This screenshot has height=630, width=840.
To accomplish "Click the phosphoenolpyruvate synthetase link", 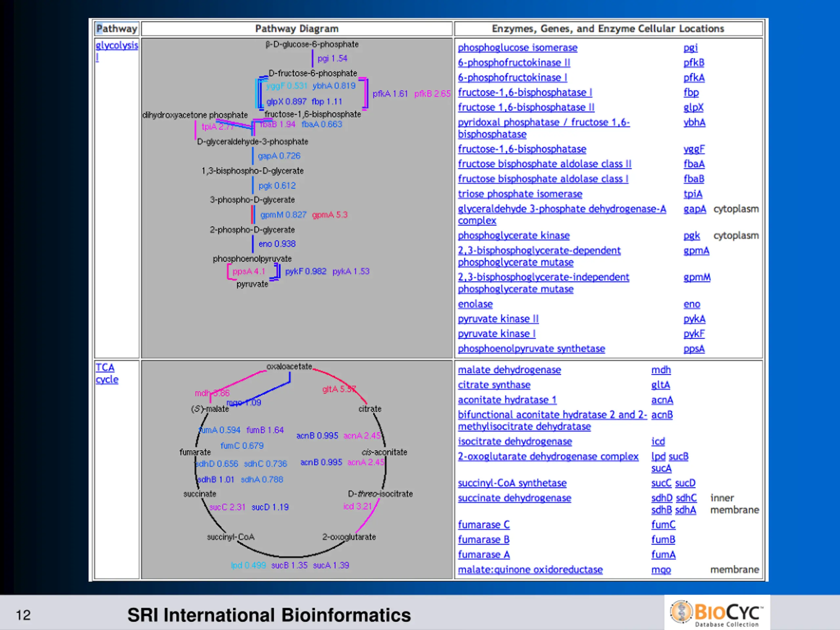I will tap(531, 348).
